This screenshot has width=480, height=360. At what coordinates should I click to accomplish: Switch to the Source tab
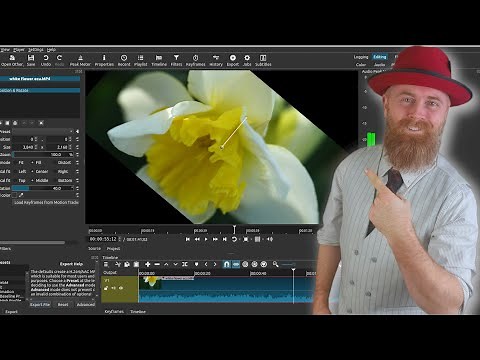pos(94,249)
